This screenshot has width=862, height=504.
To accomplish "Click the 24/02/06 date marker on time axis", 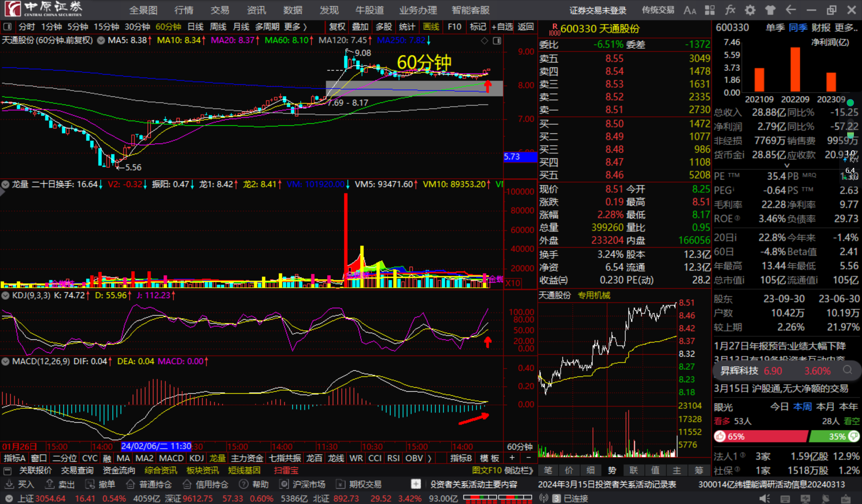I will pos(156,447).
